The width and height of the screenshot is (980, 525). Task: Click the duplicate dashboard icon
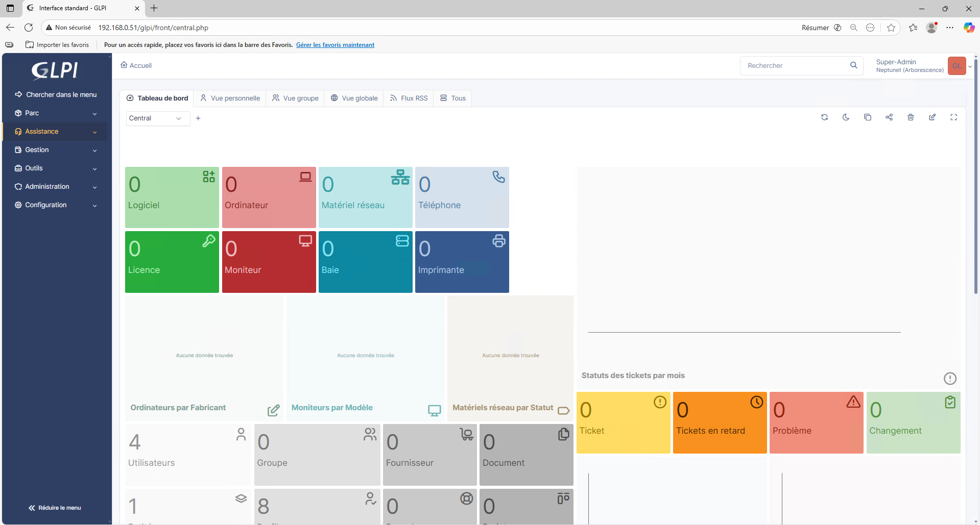867,117
